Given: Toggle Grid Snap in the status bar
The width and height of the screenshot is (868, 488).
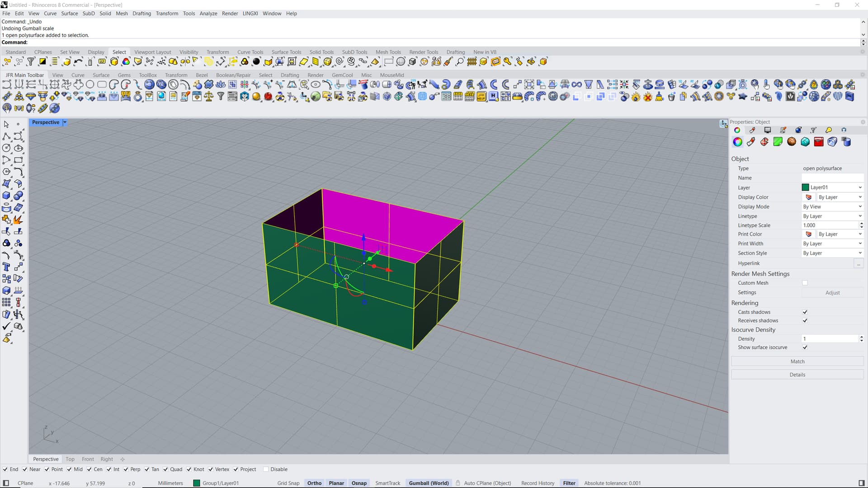Looking at the screenshot, I should pos(288,483).
